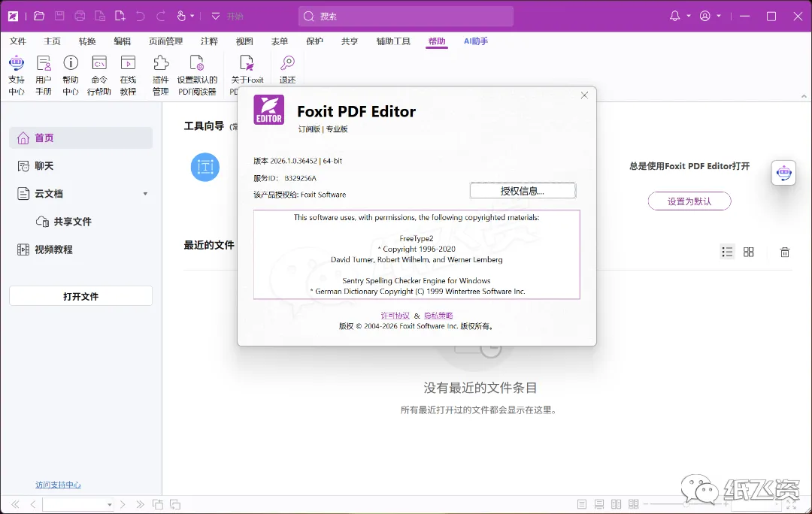The height and width of the screenshot is (514, 812).
Task: Select Home (首页) in left sidebar
Action: tap(80, 138)
